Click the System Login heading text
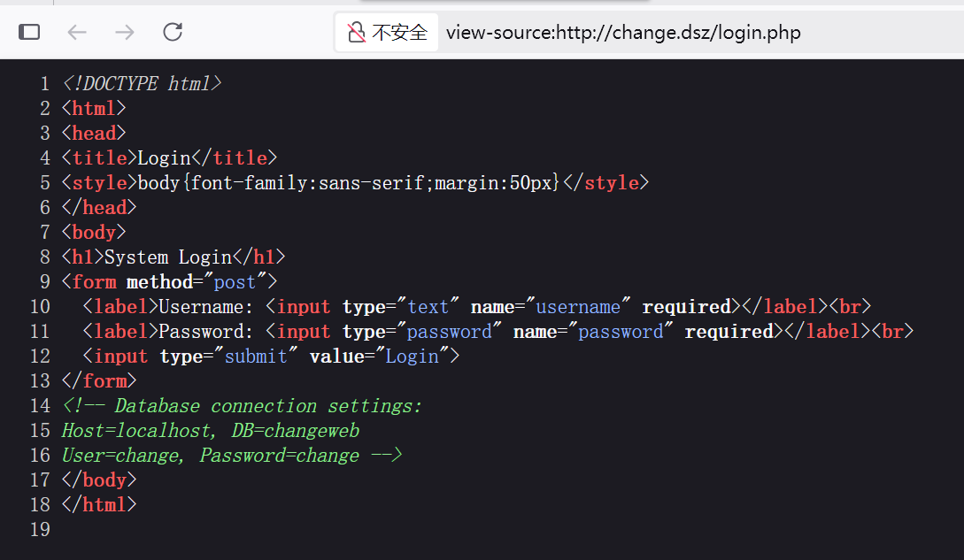 [x=168, y=257]
